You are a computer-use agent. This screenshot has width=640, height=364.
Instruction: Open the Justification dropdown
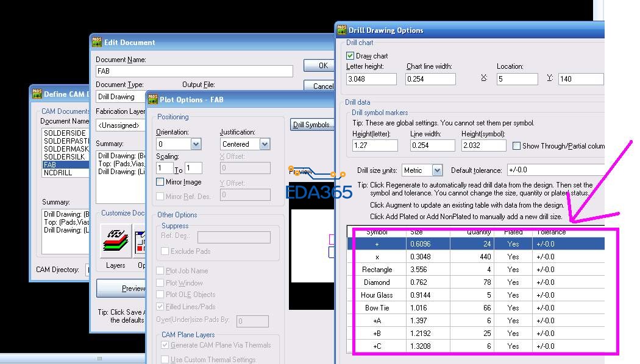tap(265, 144)
